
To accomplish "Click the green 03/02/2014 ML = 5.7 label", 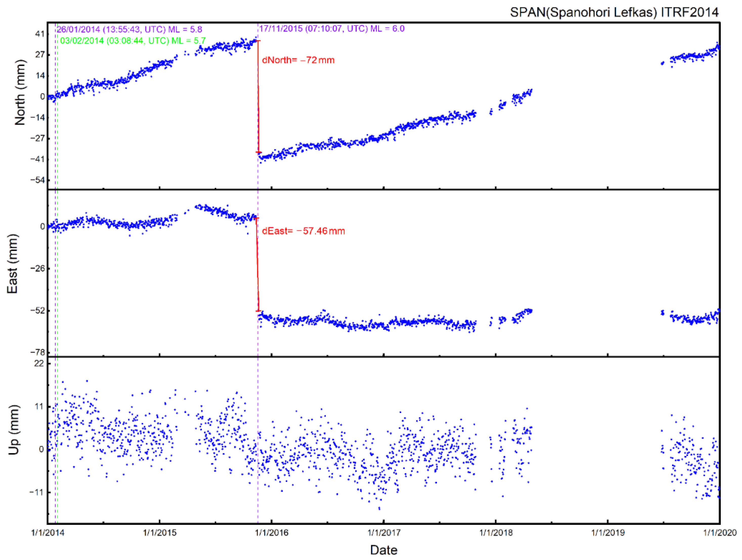I will (x=133, y=41).
